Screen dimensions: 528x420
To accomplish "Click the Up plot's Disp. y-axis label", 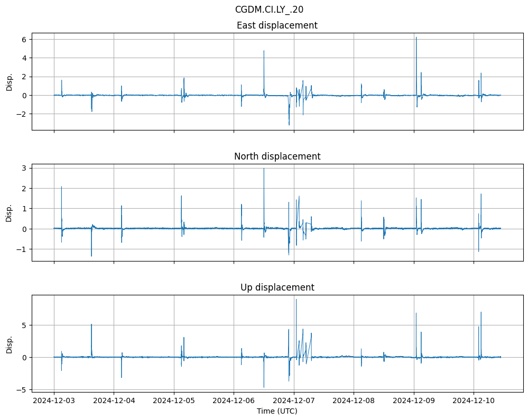I will coord(10,343).
